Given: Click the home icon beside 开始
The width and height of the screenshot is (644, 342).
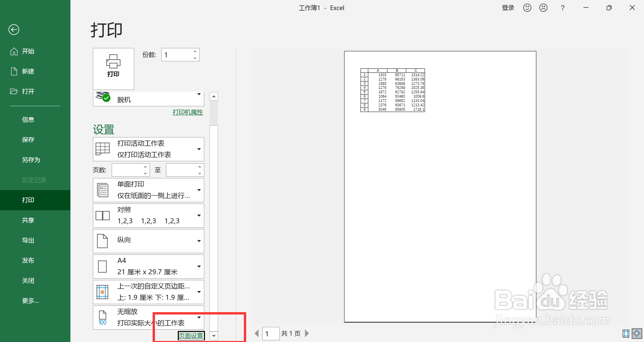Looking at the screenshot, I should pos(14,51).
